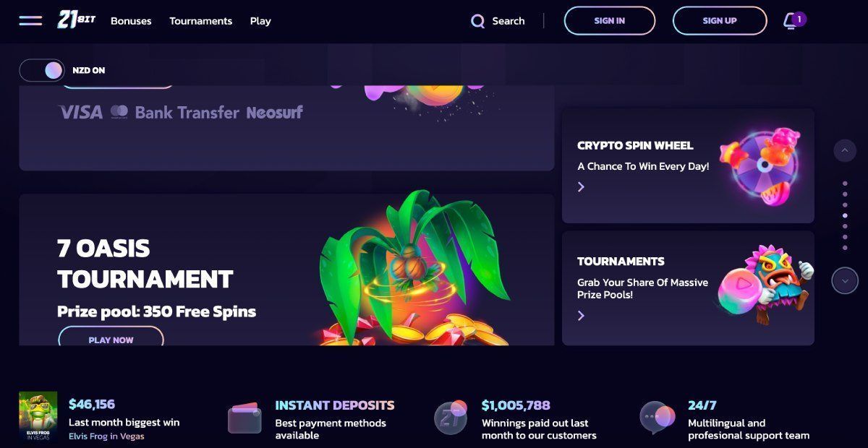The width and height of the screenshot is (868, 448).
Task: Open the Play menu item
Action: pos(260,21)
